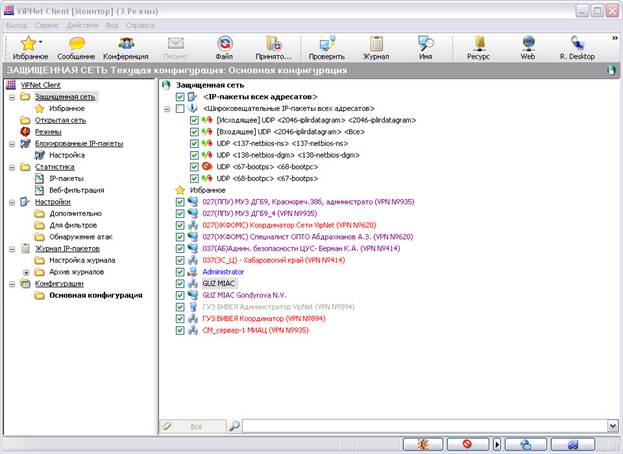Open the Сервис menu
Screen dimensions: 623x454
tap(47, 25)
